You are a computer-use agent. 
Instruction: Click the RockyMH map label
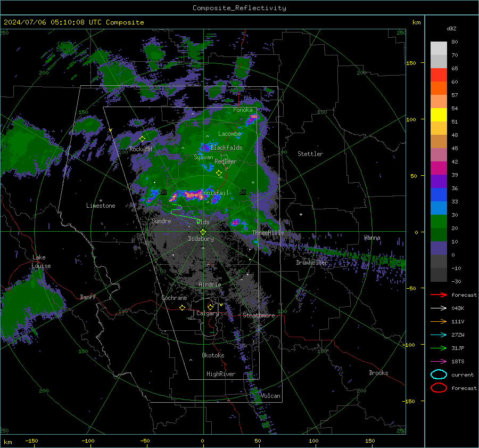[x=141, y=149]
